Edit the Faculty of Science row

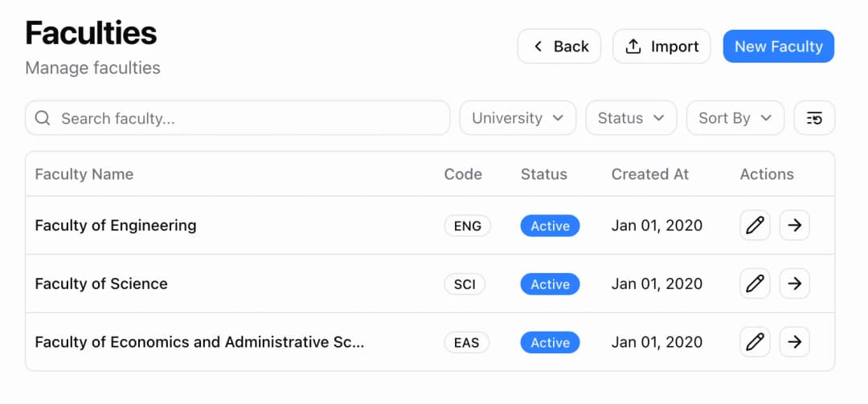coord(755,284)
